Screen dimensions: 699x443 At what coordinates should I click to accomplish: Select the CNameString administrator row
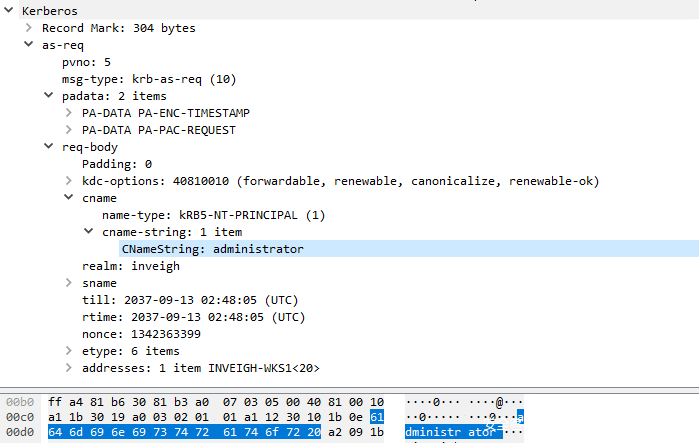[x=212, y=249]
